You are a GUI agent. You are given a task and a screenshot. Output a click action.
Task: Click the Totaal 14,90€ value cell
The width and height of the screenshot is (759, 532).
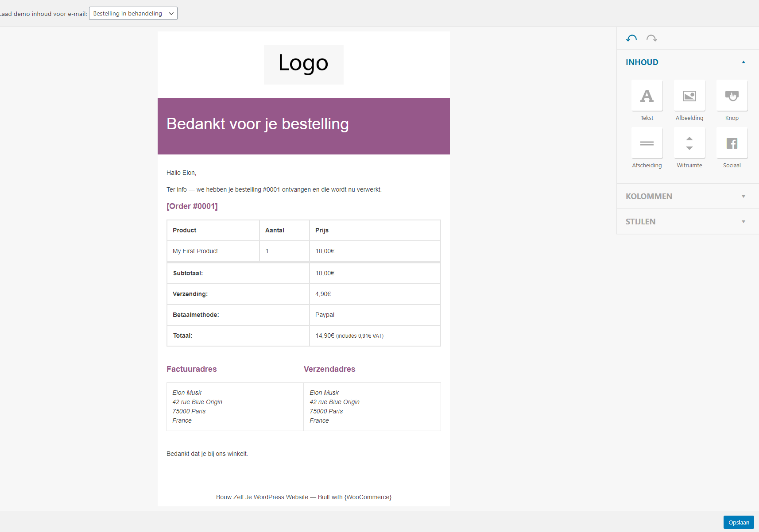(375, 335)
